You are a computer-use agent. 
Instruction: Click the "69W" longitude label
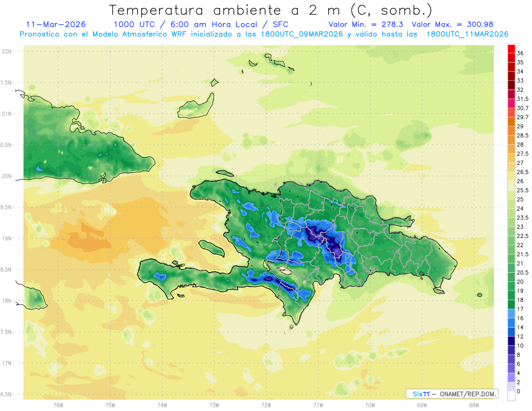click(x=422, y=405)
